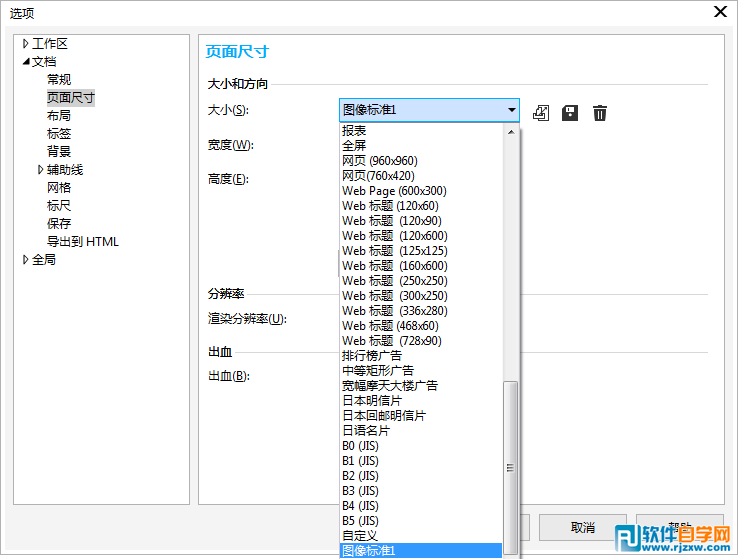
Task: Select 日本回邮明信片 in the size list
Action: 421,416
